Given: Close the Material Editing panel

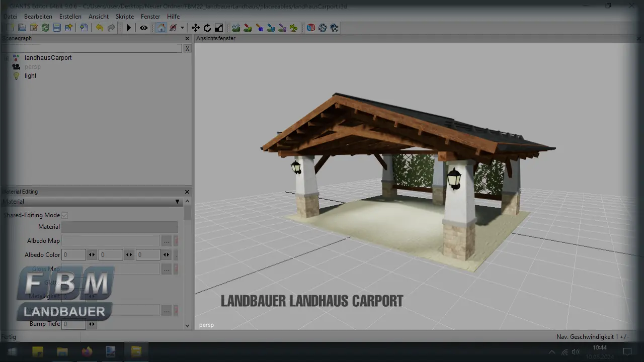Looking at the screenshot, I should 187,192.
